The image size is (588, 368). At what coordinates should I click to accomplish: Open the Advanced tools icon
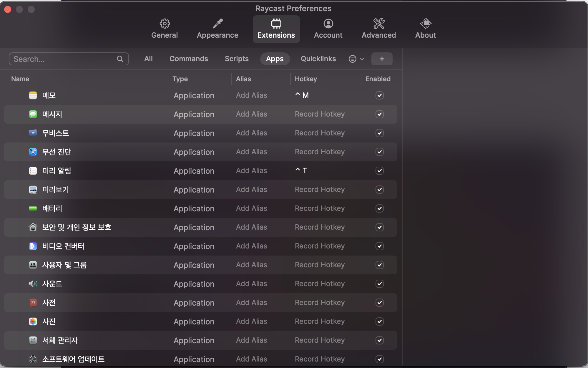[379, 24]
